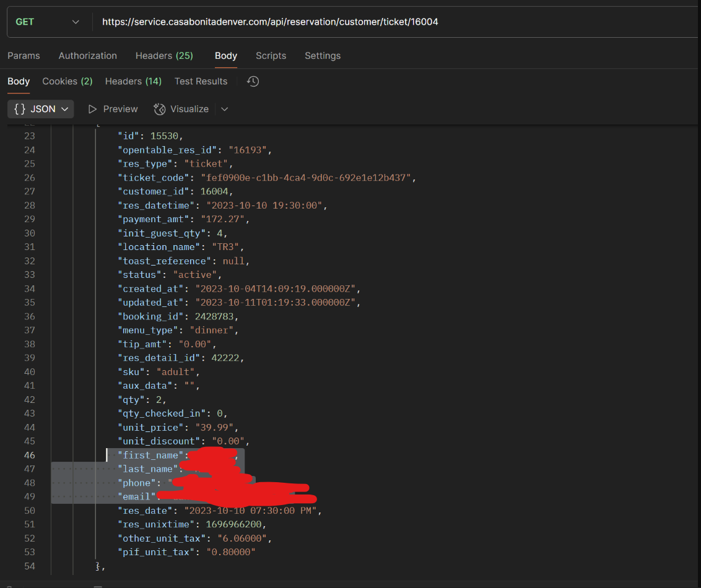Click the unit_discount value "0.00"
Viewport: 701px width, 588px height.
(228, 441)
